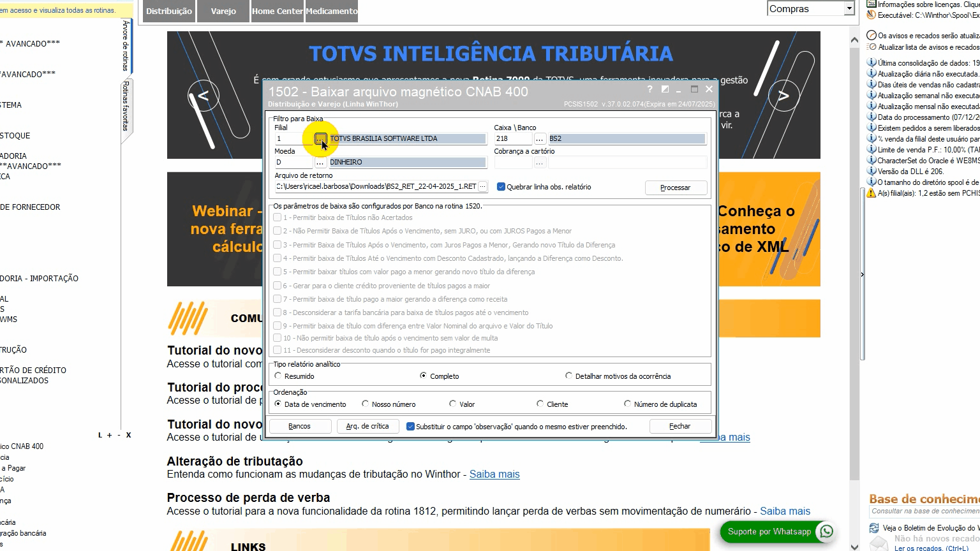Open the Árvore de rotinas side tab
980x551 pixels.
point(126,46)
